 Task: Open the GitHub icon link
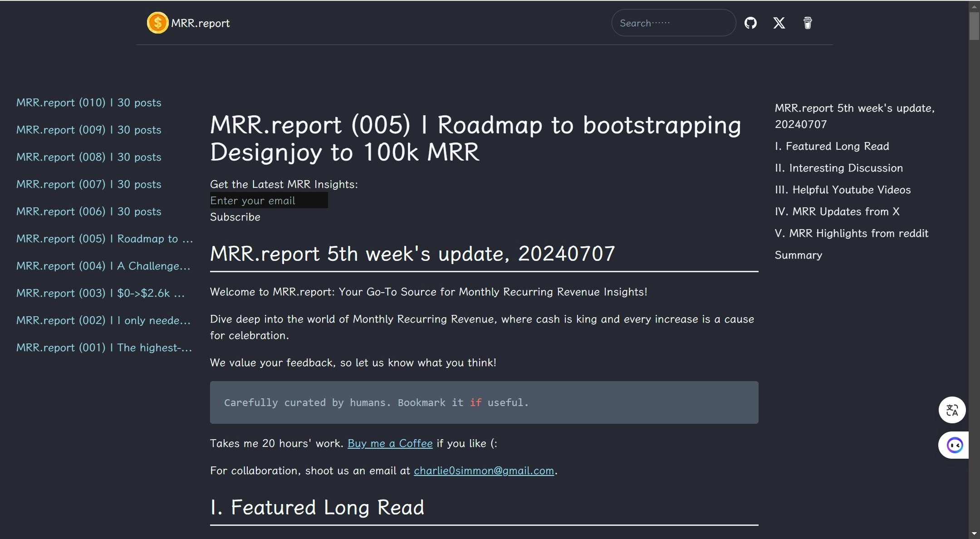coord(750,23)
